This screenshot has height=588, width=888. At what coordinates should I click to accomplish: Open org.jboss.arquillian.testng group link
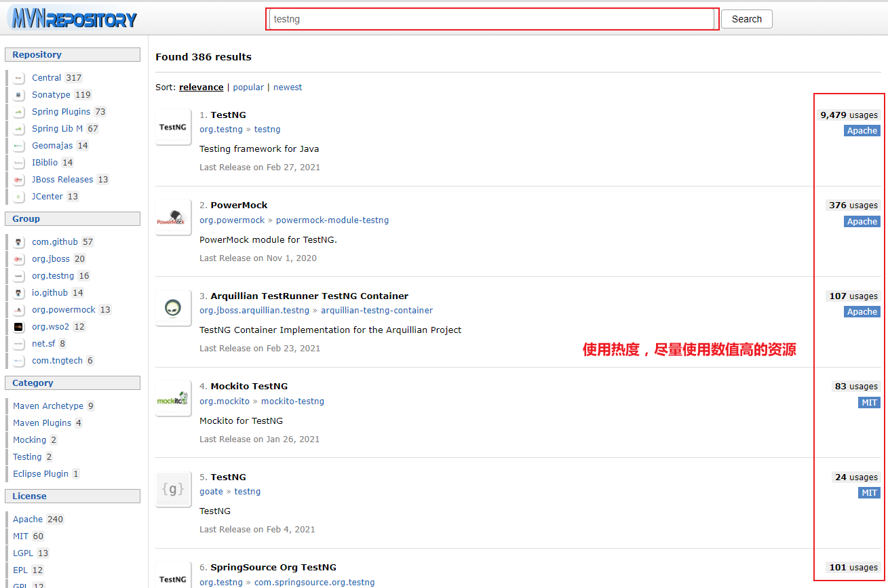[x=254, y=311]
